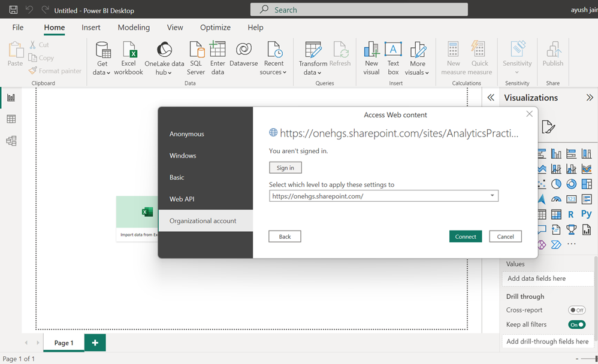The width and height of the screenshot is (598, 364).
Task: Switch to Table view in left sidebar
Action: [x=11, y=119]
